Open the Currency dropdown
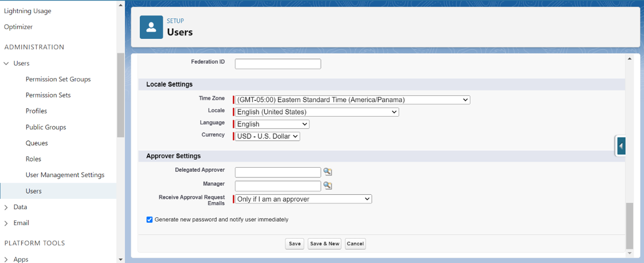The height and width of the screenshot is (263, 644). click(268, 136)
